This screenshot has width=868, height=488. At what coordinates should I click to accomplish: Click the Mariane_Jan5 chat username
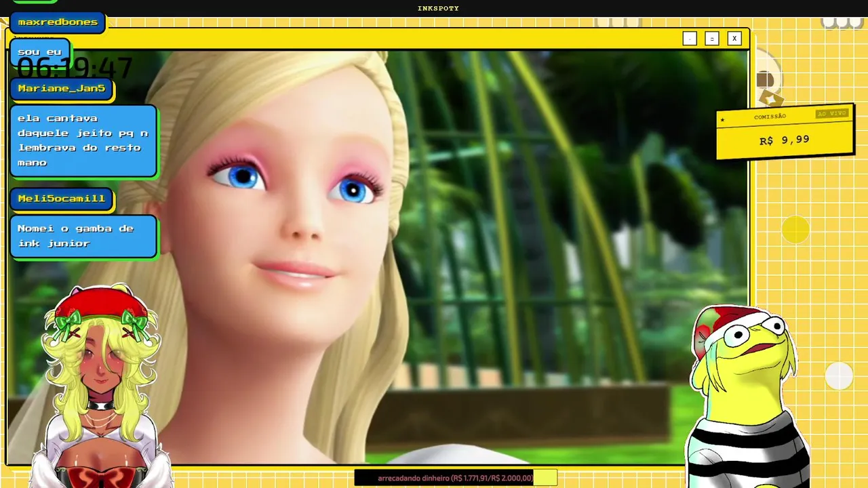pos(62,89)
